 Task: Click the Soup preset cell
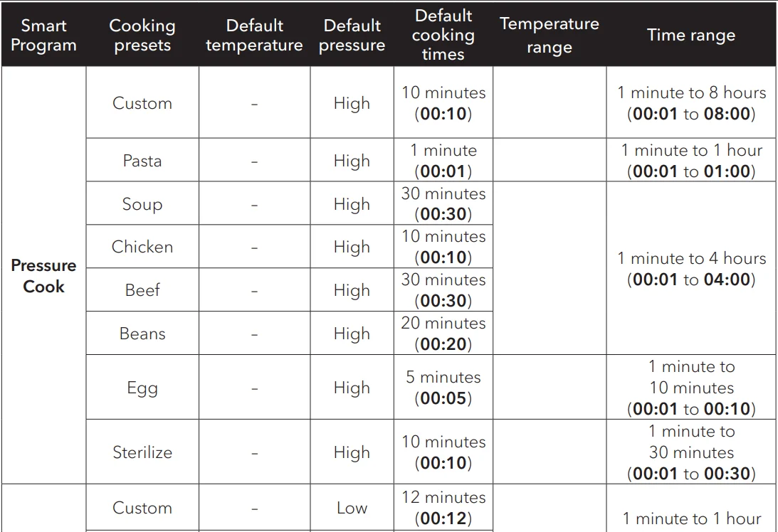(142, 204)
